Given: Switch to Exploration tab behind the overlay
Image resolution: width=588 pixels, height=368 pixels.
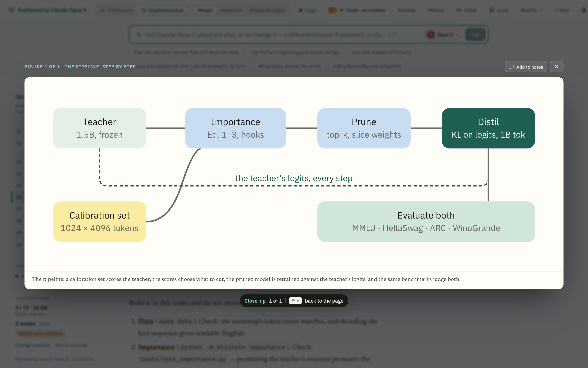Looking at the screenshot, I should (x=117, y=10).
